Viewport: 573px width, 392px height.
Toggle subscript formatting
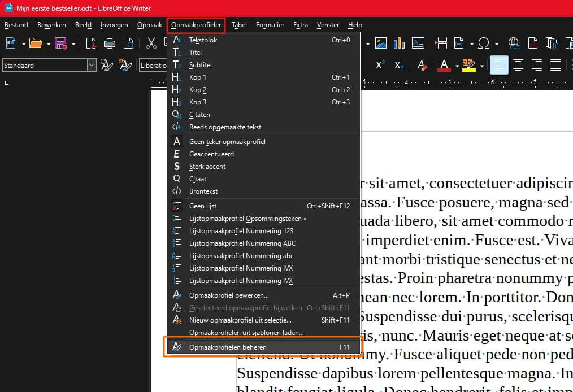[399, 66]
